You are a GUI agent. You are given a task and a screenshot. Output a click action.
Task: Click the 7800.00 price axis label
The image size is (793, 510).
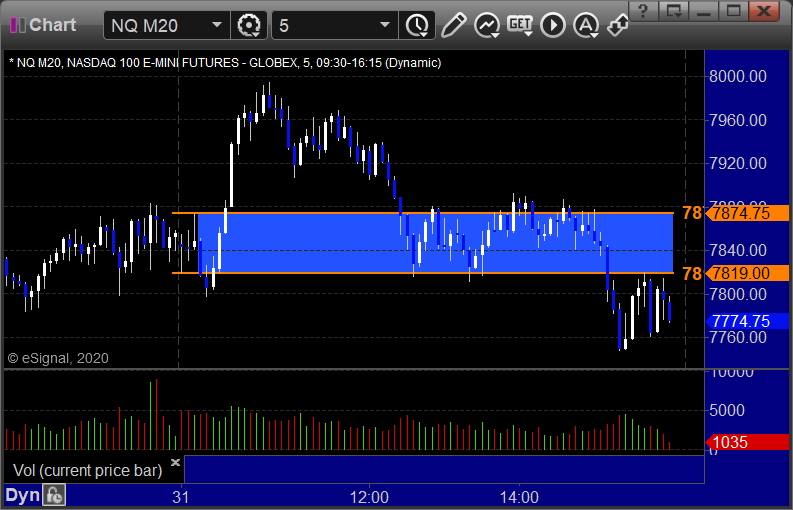738,294
